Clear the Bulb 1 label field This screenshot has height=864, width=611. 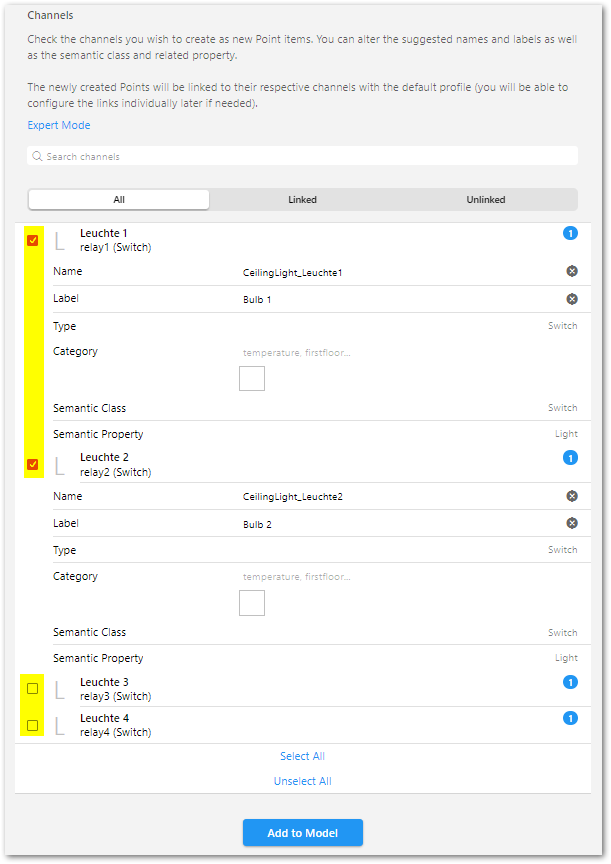coord(572,299)
